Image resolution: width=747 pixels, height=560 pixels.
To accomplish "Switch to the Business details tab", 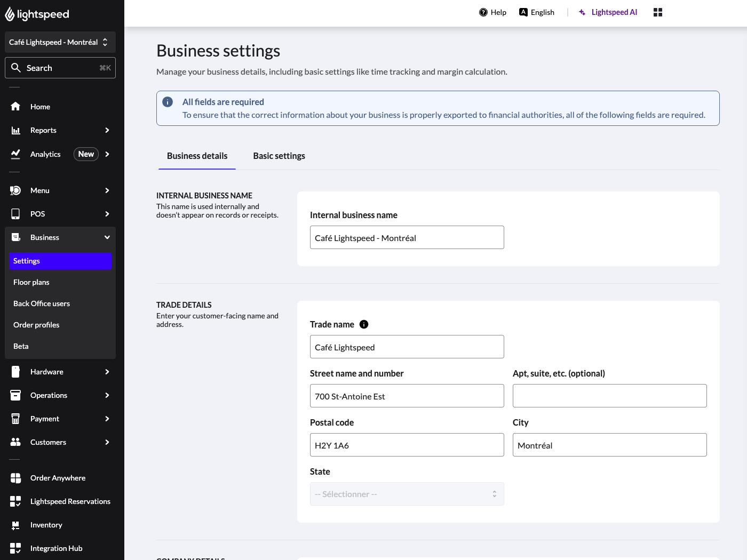I will click(x=197, y=156).
